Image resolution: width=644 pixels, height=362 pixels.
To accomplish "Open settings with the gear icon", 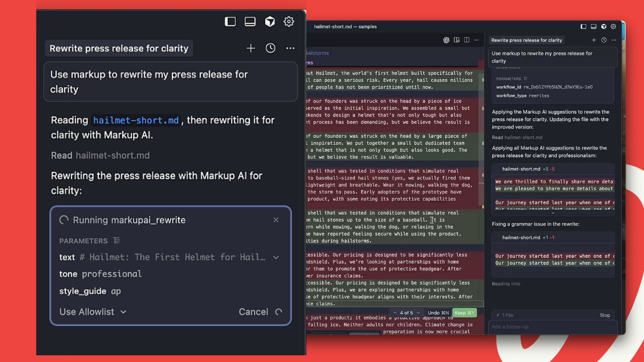I will click(289, 21).
